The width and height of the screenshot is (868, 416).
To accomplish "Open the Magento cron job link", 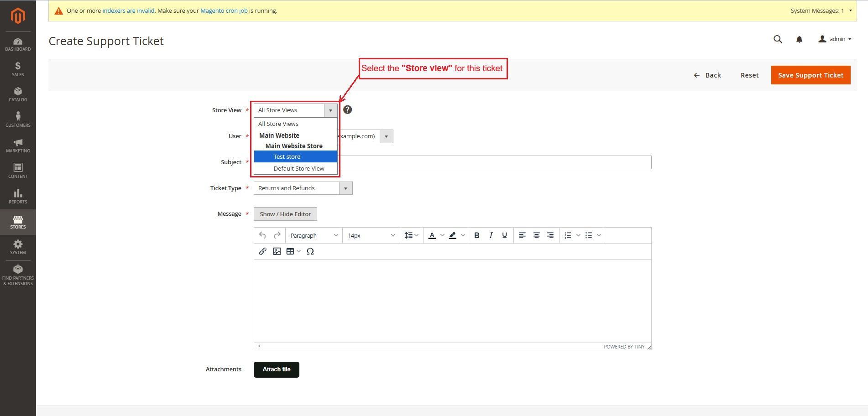I will point(224,10).
